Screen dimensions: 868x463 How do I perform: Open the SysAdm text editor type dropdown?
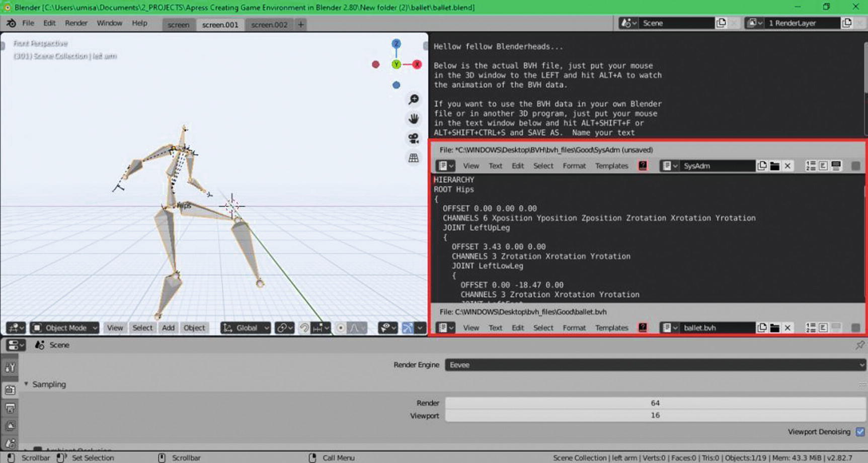445,166
